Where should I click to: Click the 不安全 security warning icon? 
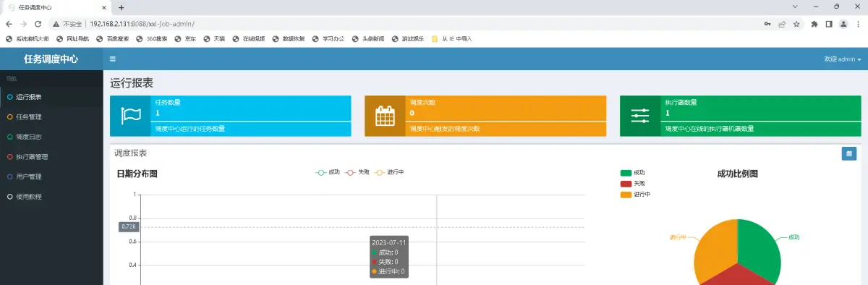point(56,24)
